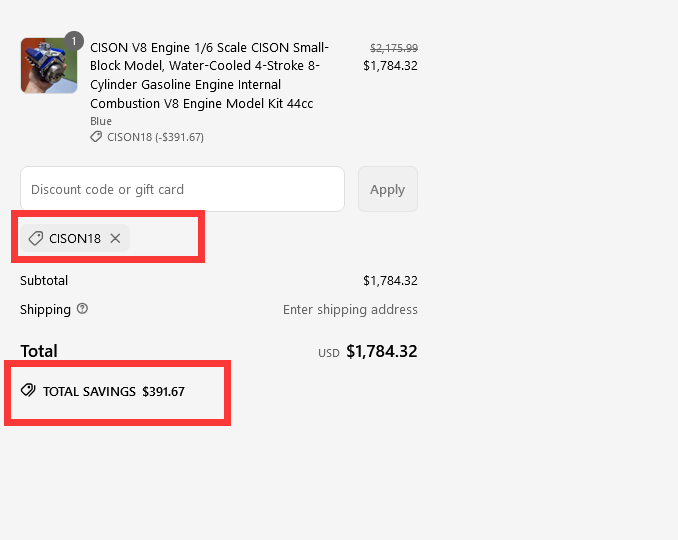This screenshot has height=540, width=678.
Task: Click the Blue variant label
Action: pos(101,121)
